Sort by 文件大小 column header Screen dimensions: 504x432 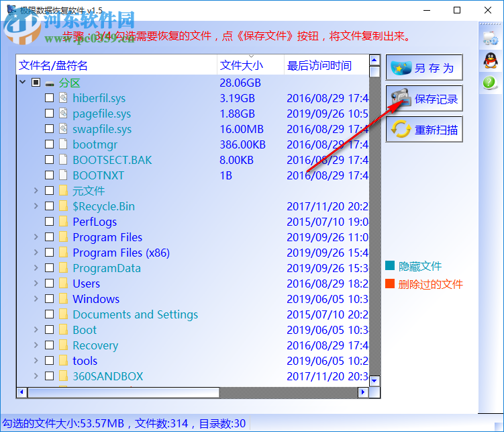(x=251, y=65)
